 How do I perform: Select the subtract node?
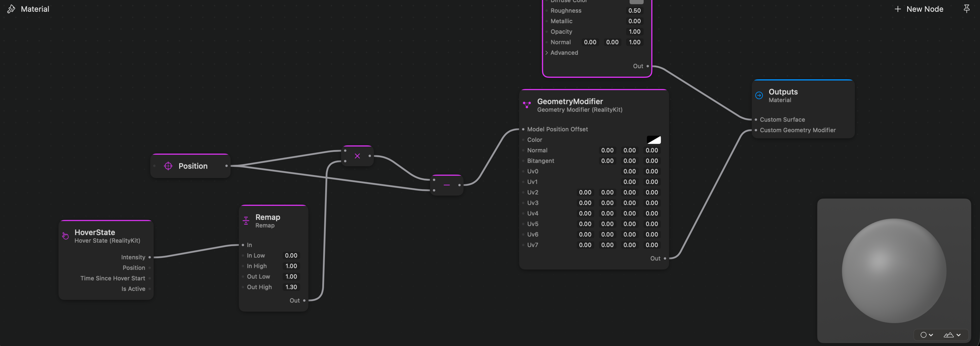447,185
